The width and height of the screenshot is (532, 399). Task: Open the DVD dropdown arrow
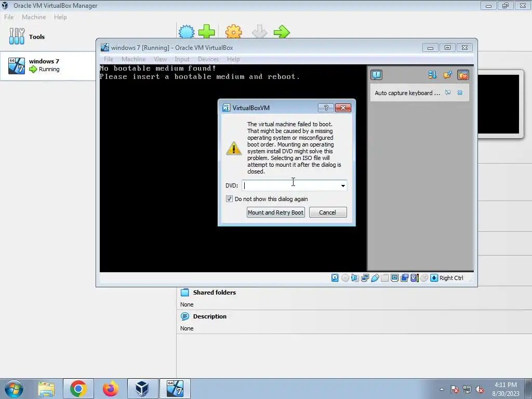(343, 185)
